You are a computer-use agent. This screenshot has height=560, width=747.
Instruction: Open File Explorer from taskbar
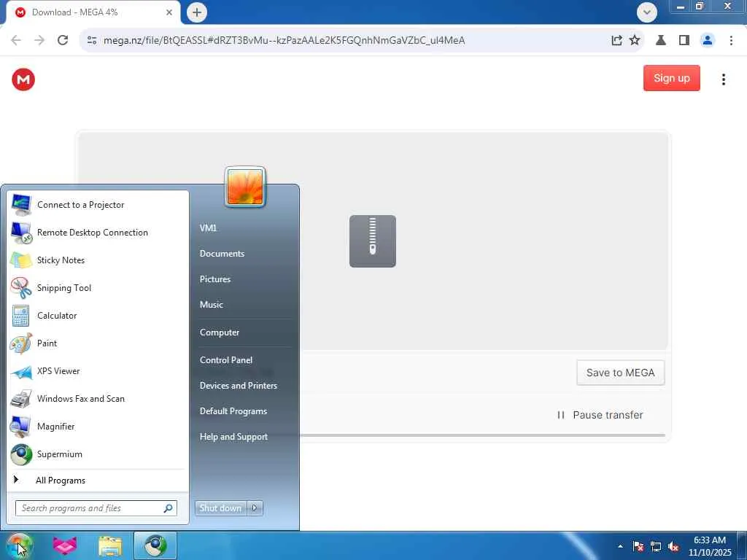pos(110,545)
